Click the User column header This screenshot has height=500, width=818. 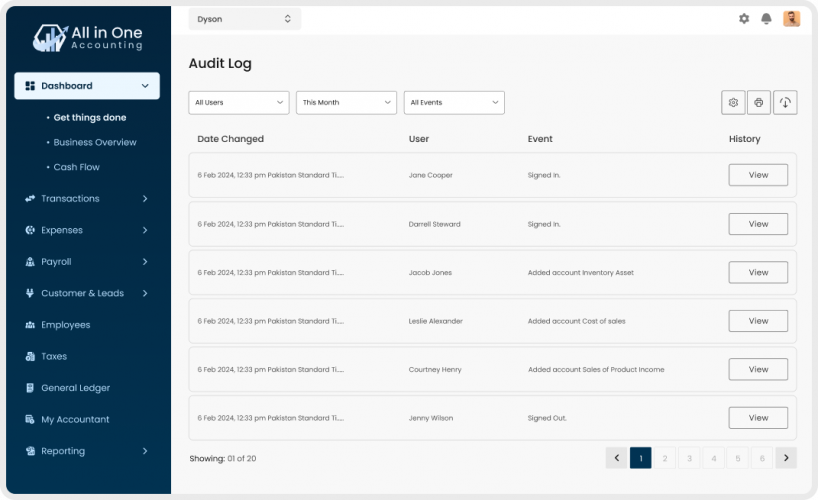[418, 139]
